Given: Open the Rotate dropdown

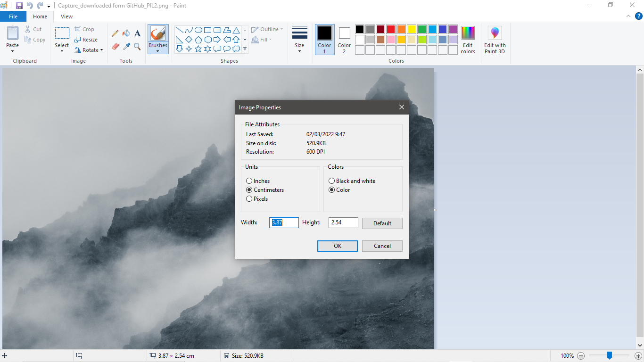Looking at the screenshot, I should tap(89, 49).
